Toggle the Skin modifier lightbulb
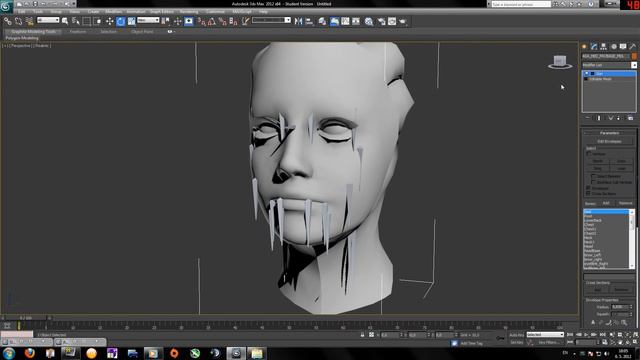Screen dimensions: 640x360 (587, 73)
